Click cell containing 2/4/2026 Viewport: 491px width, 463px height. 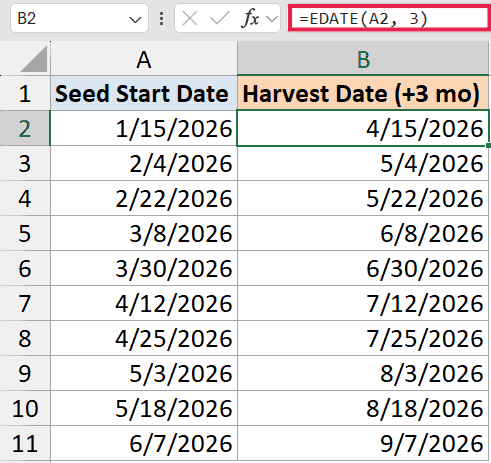point(144,164)
